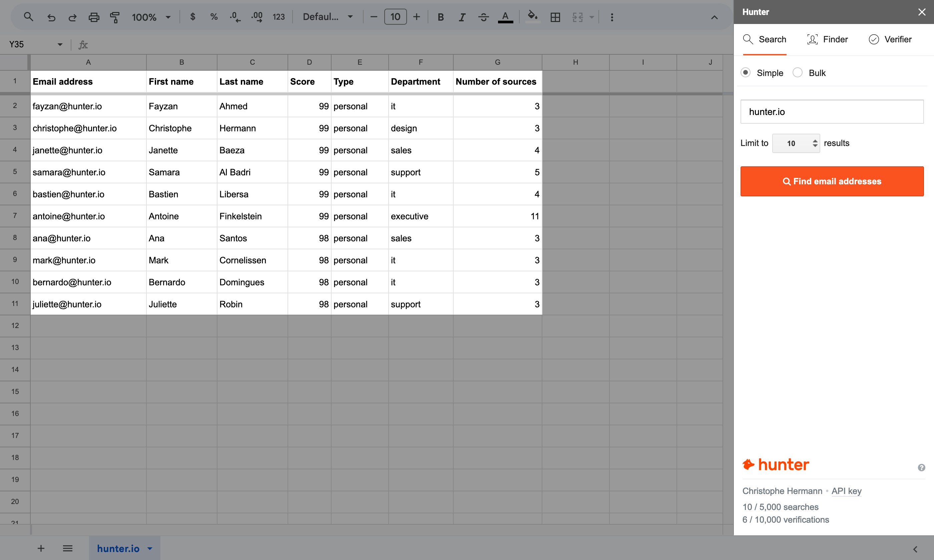This screenshot has height=560, width=934.
Task: Open the all sheets list
Action: (68, 548)
